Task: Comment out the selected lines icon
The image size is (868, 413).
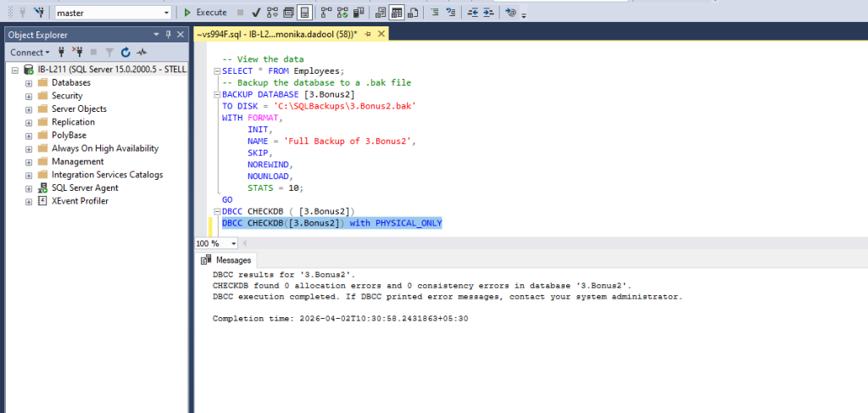Action: [435, 12]
